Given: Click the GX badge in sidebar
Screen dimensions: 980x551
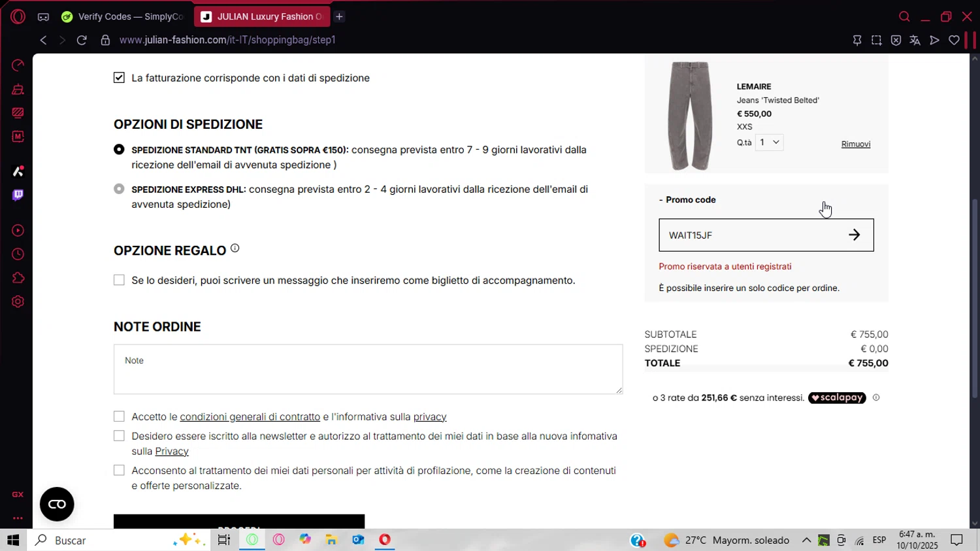Looking at the screenshot, I should tap(18, 495).
